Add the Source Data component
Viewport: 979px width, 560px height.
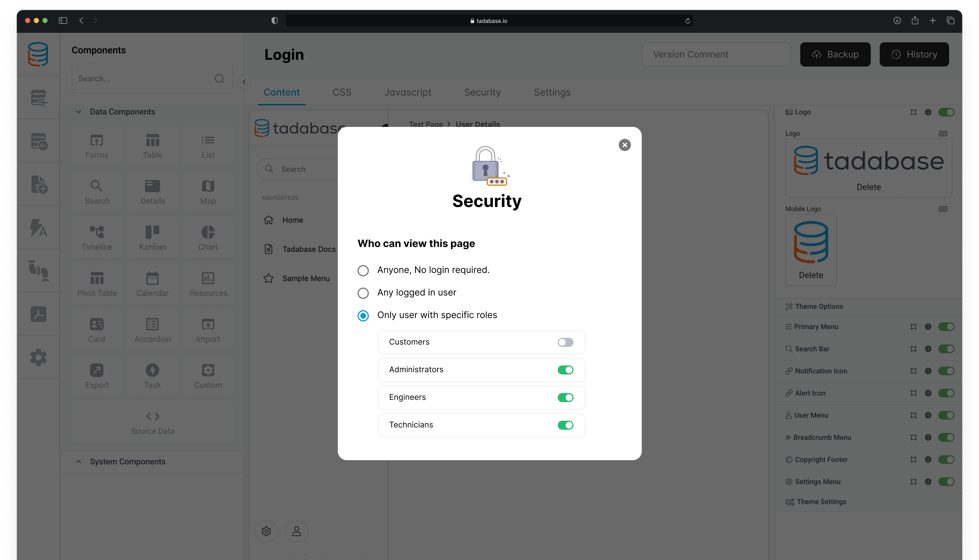(x=152, y=423)
